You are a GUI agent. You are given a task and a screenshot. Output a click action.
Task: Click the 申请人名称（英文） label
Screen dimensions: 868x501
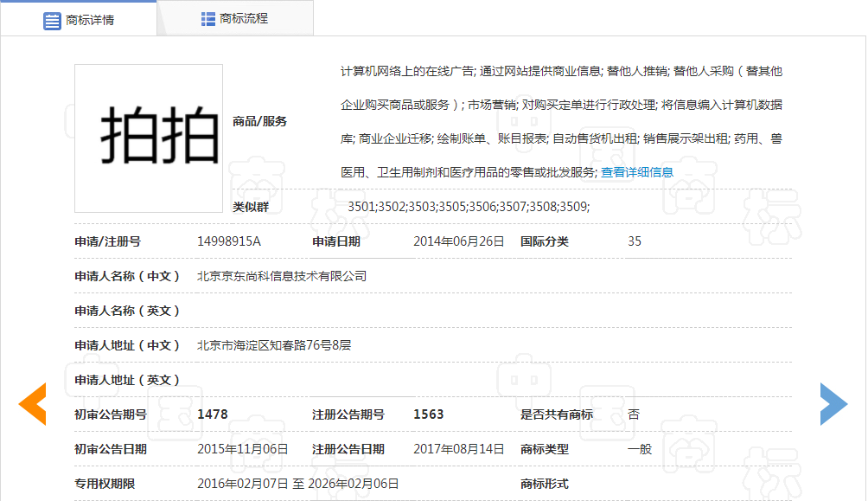coord(127,311)
